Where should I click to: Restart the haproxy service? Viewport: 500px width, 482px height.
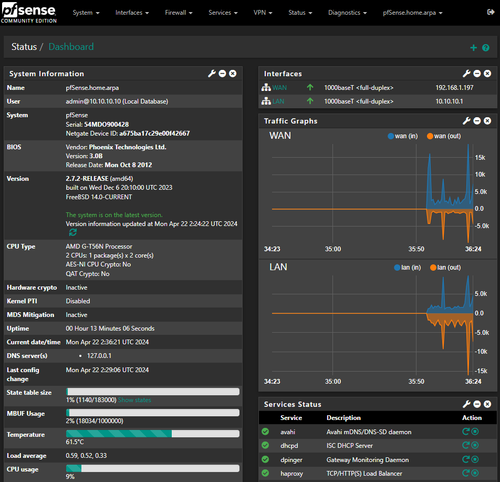coord(465,473)
